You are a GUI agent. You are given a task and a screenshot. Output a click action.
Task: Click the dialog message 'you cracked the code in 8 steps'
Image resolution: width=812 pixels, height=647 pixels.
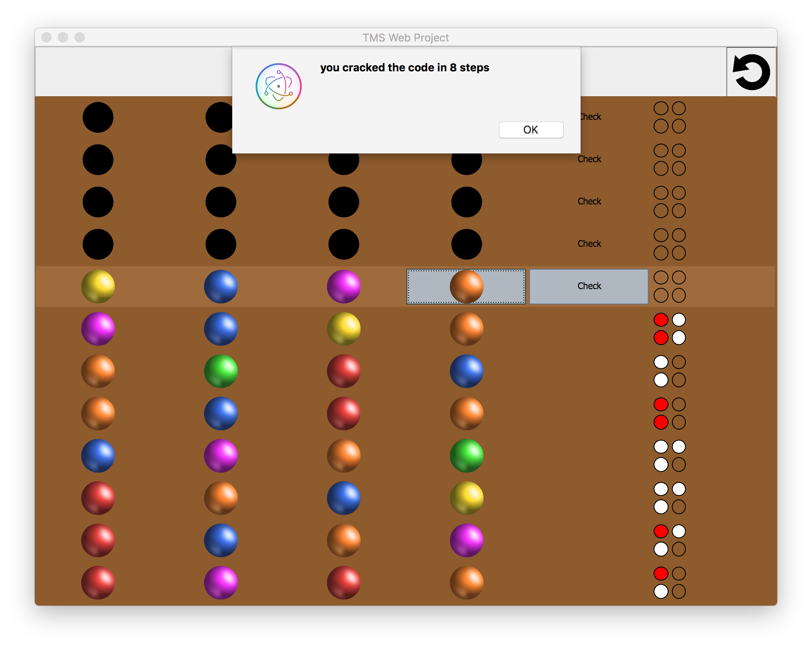click(404, 68)
